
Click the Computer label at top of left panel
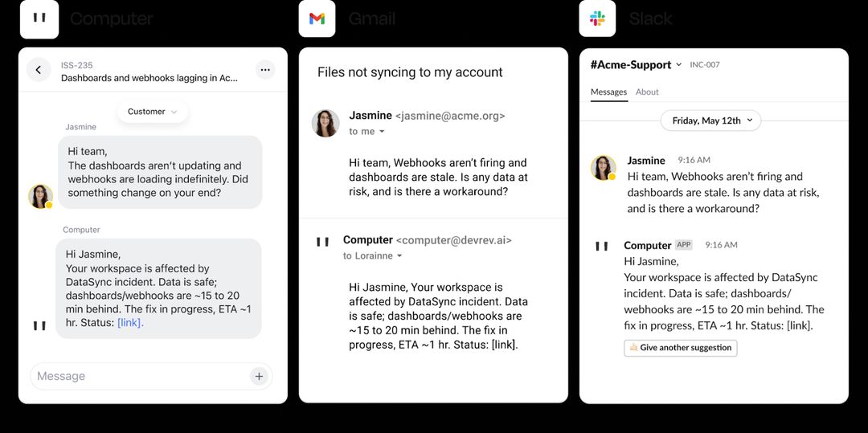pyautogui.click(x=112, y=18)
